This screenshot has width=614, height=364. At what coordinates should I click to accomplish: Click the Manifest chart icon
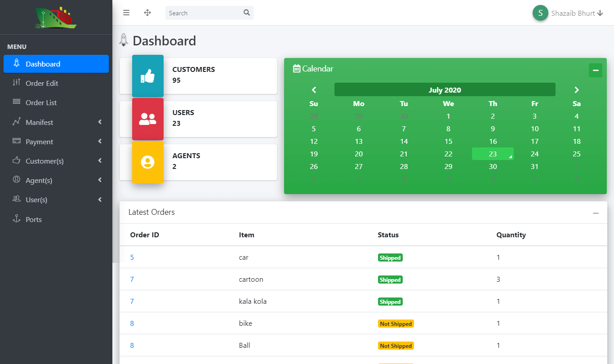[17, 121]
